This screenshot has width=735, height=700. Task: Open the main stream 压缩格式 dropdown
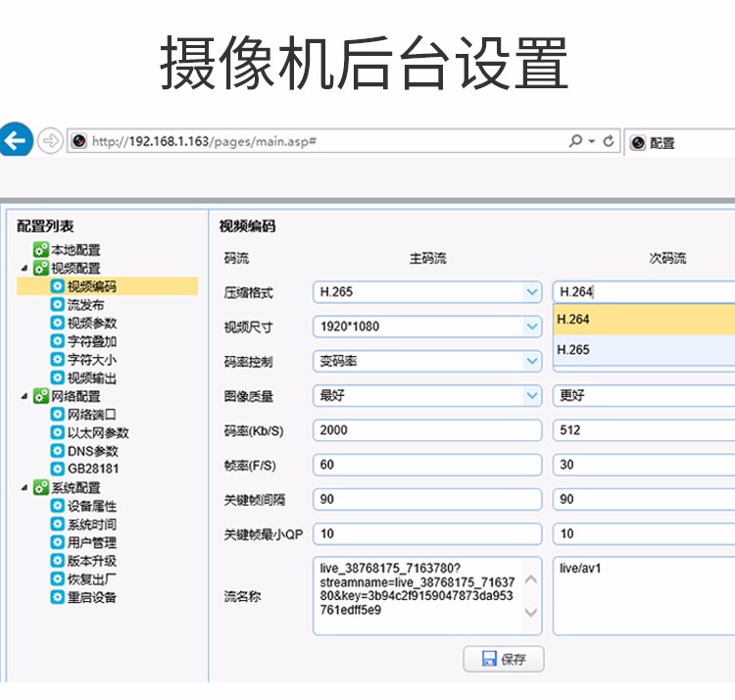tap(532, 291)
